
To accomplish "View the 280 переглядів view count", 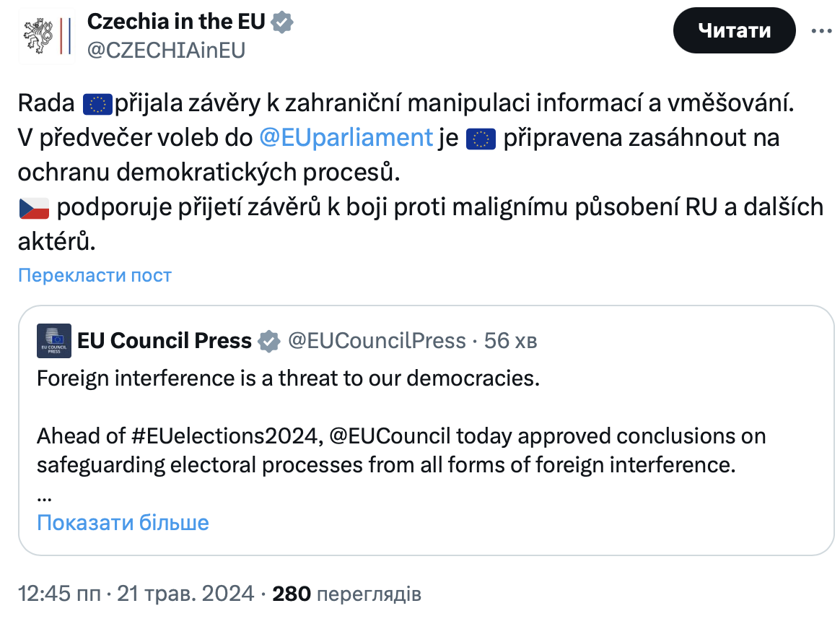I will [346, 594].
